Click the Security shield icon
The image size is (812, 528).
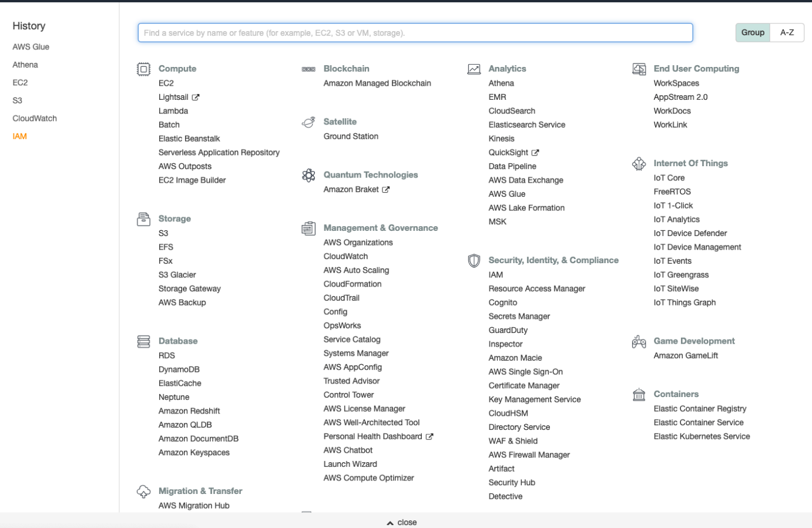(474, 260)
